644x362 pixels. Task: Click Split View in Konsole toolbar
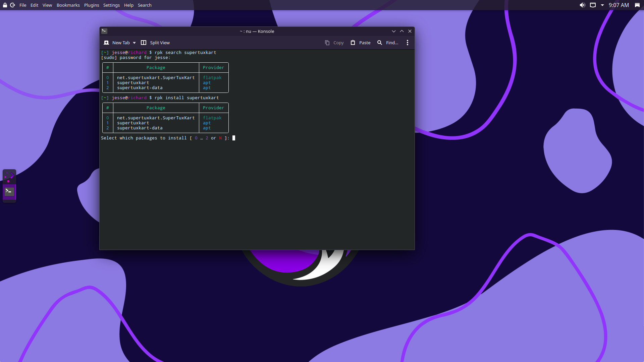[155, 43]
